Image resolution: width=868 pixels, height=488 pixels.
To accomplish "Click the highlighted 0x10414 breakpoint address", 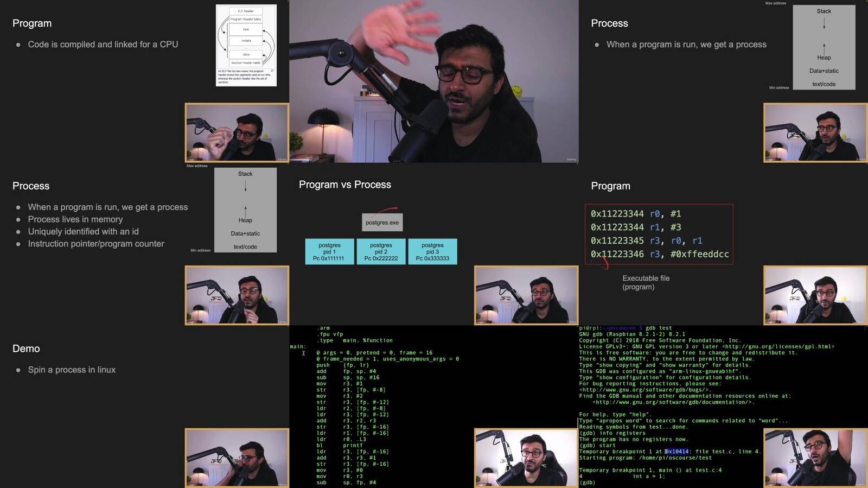I will [x=677, y=452].
